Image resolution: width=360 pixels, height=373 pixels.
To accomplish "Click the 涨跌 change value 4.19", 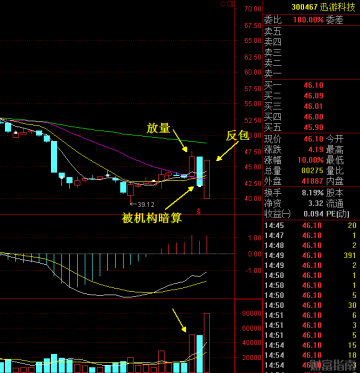I will pos(316,150).
